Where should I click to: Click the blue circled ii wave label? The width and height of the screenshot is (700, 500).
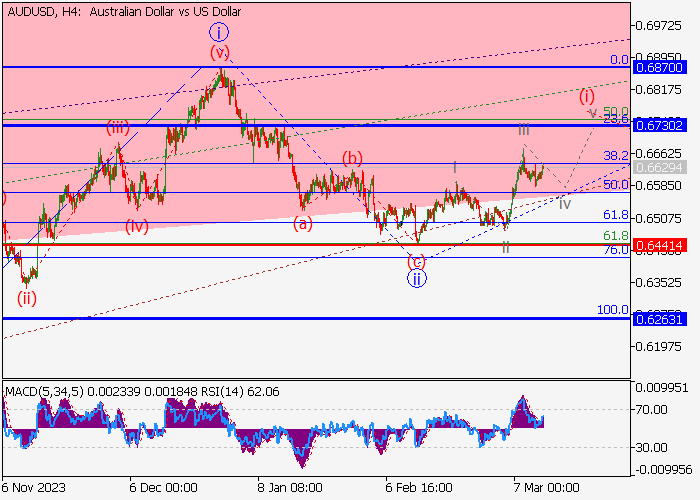417,279
